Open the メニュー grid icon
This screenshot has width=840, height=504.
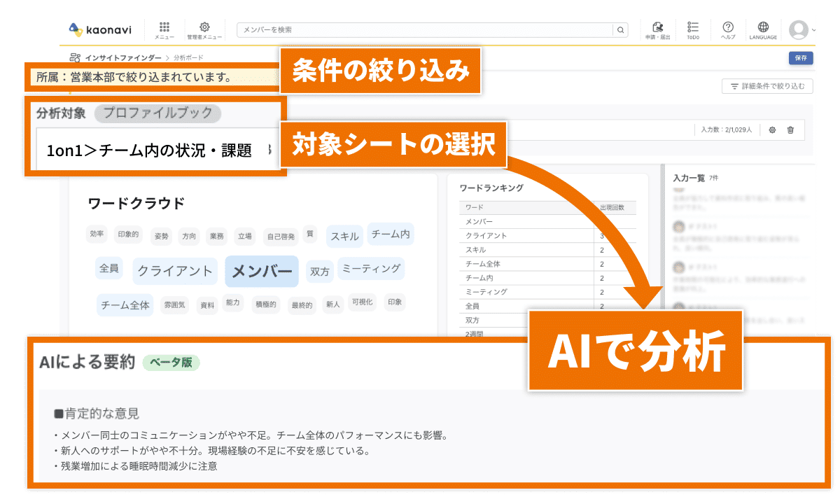pos(164,29)
